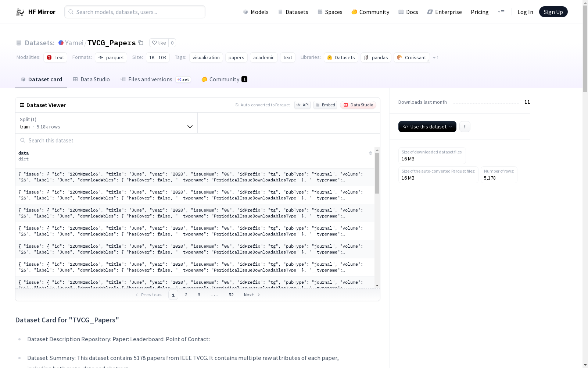This screenshot has width=588, height=368.
Task: Click the current page 1 button
Action: 173,295
